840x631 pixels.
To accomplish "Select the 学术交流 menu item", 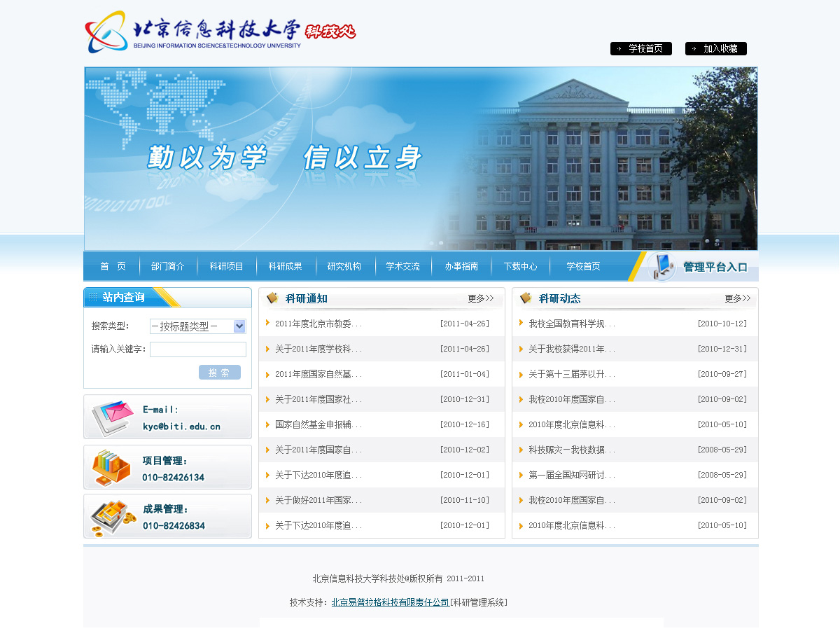I will coord(403,266).
